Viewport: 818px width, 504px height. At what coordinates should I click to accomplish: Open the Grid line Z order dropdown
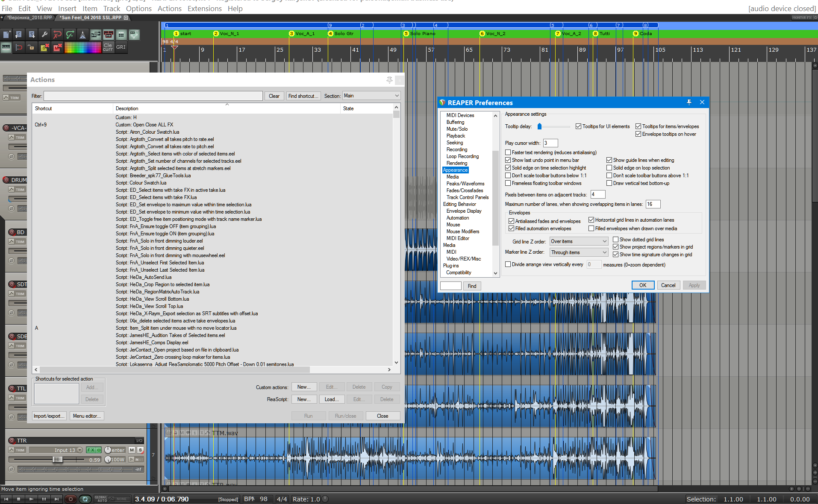coord(578,241)
